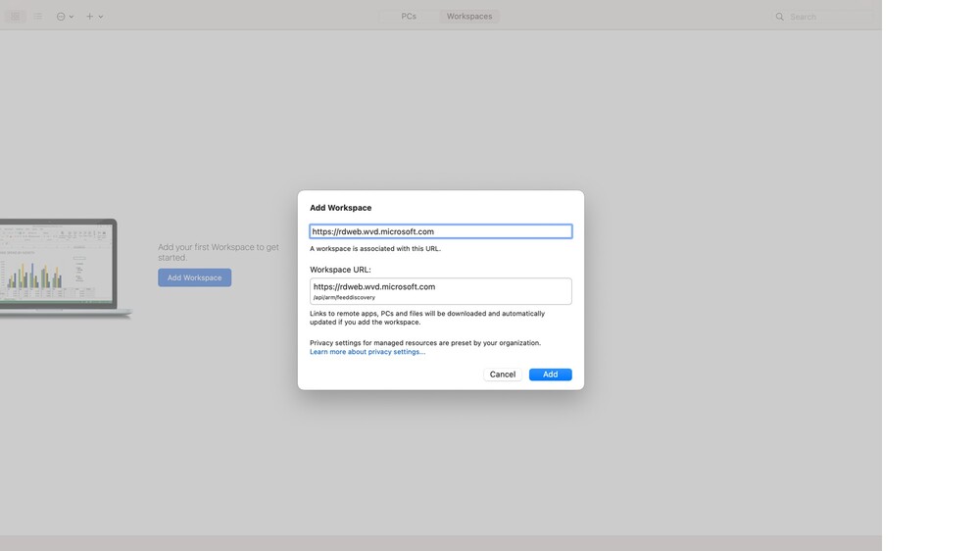
Task: Click the laptop illustration thumbnail
Action: pos(59,267)
